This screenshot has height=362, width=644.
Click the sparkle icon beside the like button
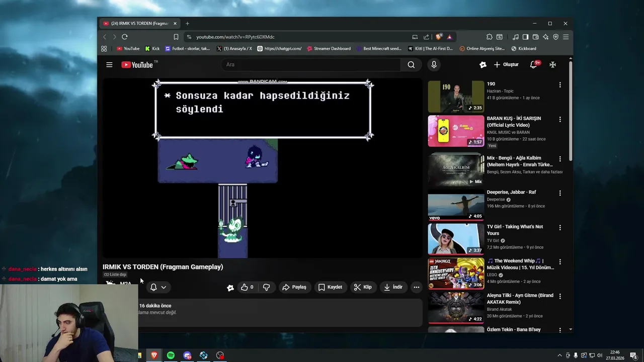(230, 288)
